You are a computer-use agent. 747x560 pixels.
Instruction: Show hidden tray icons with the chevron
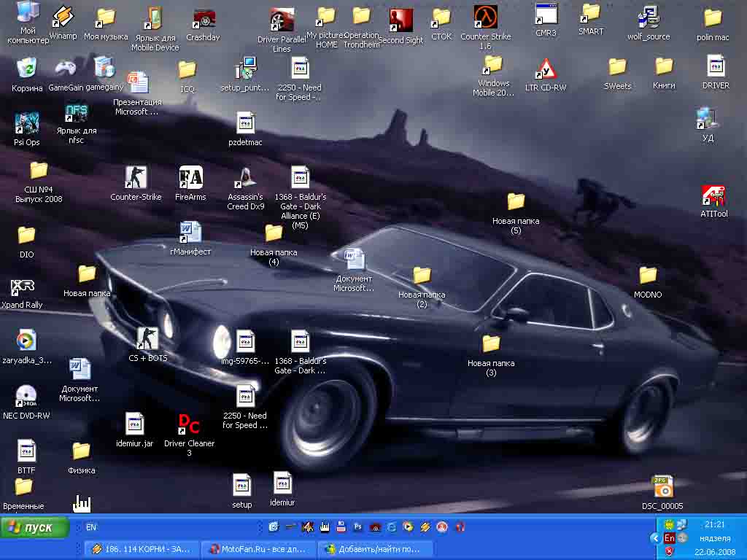655,538
